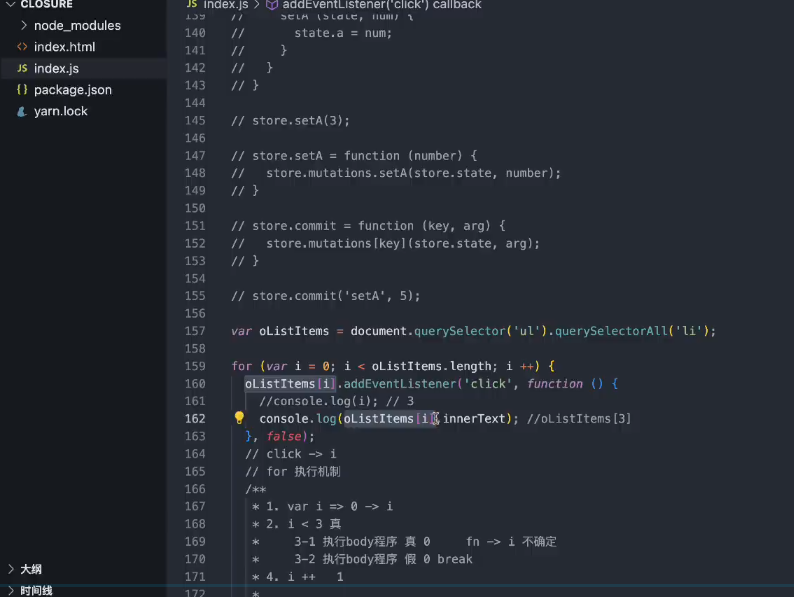
Task: Open index.html in the explorer
Action: tap(64, 47)
